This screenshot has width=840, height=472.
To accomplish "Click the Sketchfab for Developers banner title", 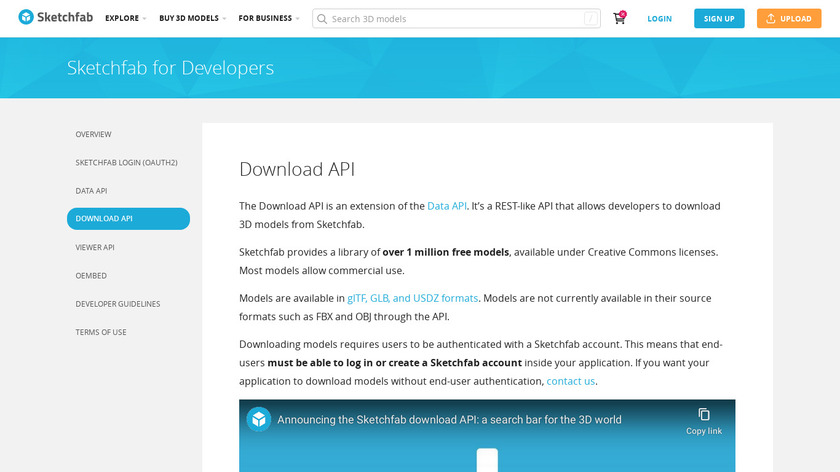I will pos(170,68).
